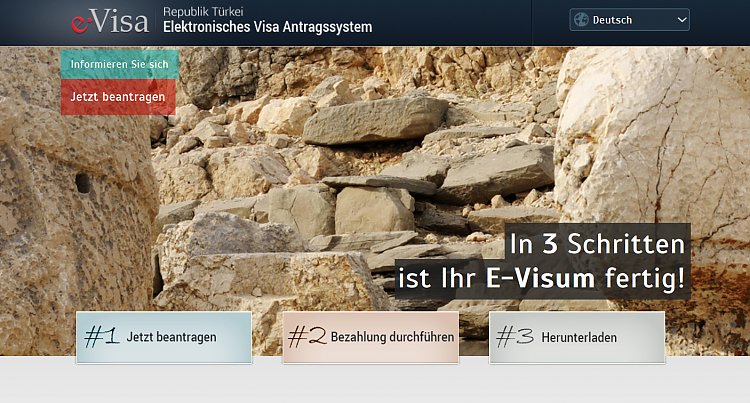Click step card Jetzt beantragen at bottom
750x403 pixels.
click(164, 338)
